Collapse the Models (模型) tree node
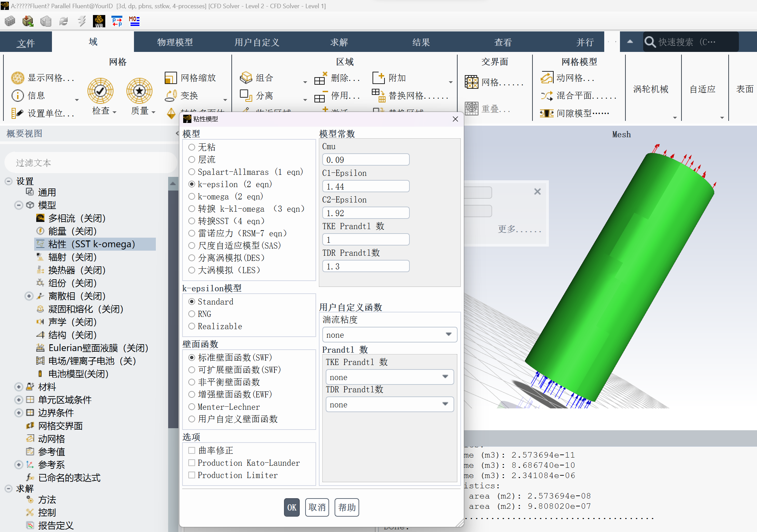757x532 pixels. click(x=19, y=205)
